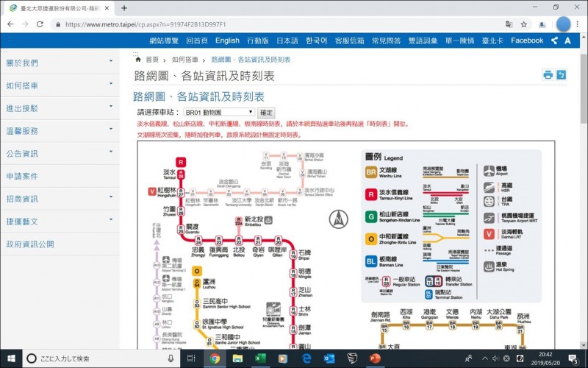Switch site language to English
Screen dimensions: 588x368
pos(227,40)
